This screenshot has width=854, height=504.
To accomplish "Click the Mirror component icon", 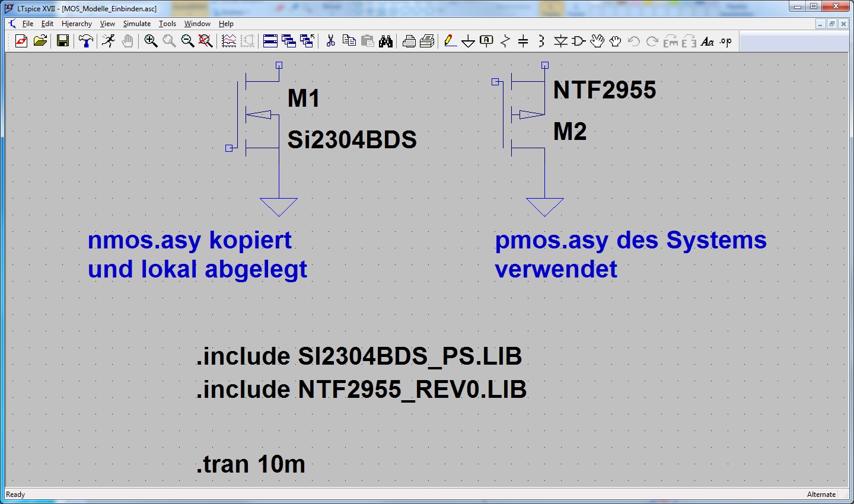I will click(x=689, y=41).
